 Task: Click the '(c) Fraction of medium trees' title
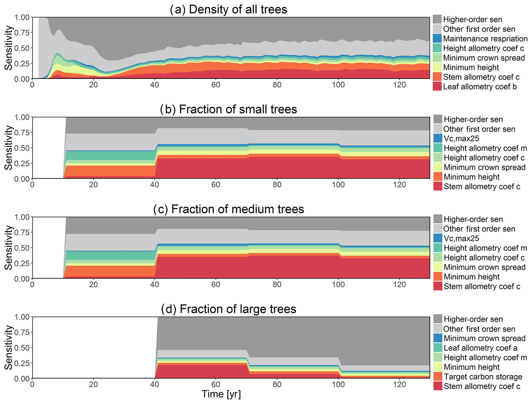(x=228, y=209)
